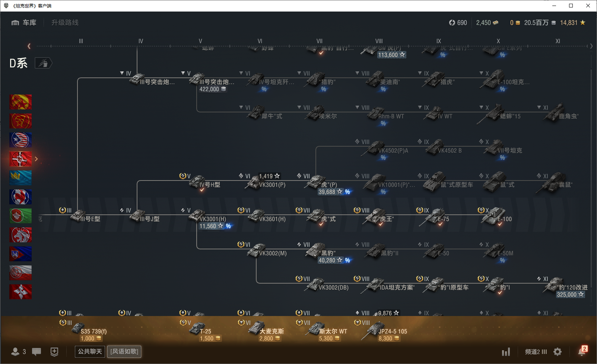This screenshot has width=597, height=364.
Task: Select the red flag with silver lion
Action: pyautogui.click(x=20, y=235)
